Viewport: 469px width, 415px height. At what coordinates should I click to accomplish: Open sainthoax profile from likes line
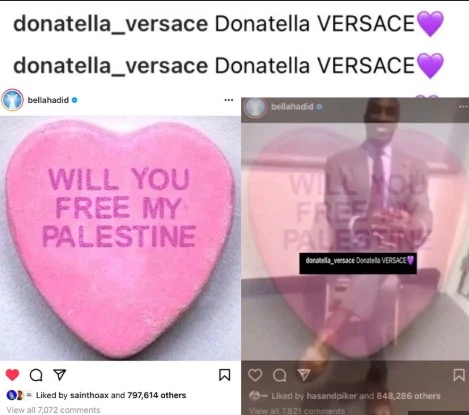pyautogui.click(x=89, y=395)
